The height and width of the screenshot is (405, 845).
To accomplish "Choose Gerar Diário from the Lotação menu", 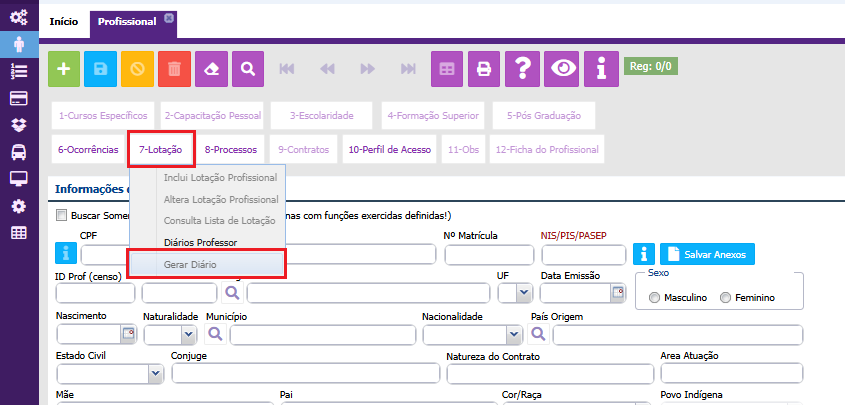I will click(x=189, y=264).
